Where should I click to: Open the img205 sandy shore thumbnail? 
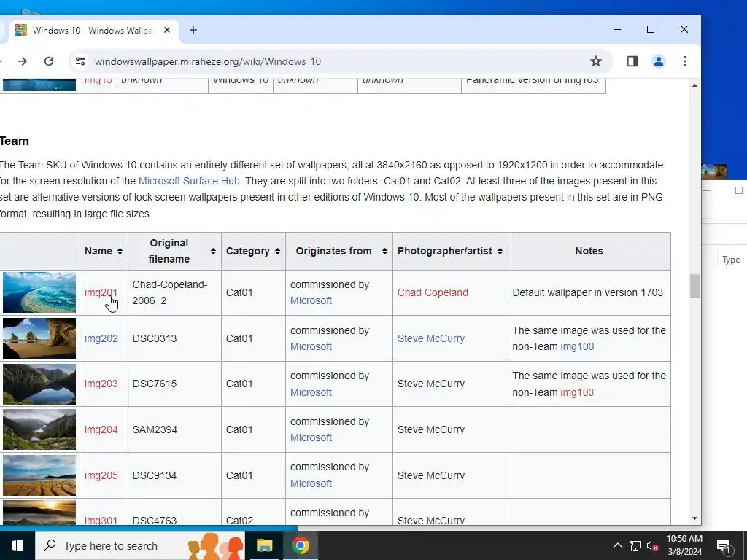click(x=39, y=475)
